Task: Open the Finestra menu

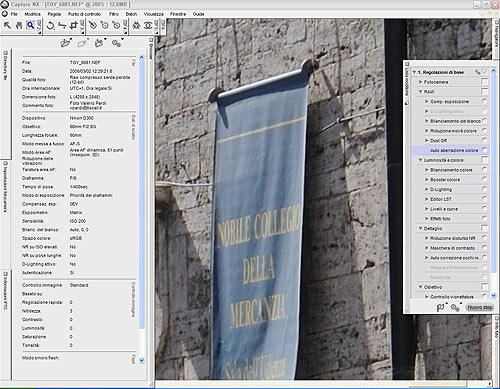Action: (178, 14)
